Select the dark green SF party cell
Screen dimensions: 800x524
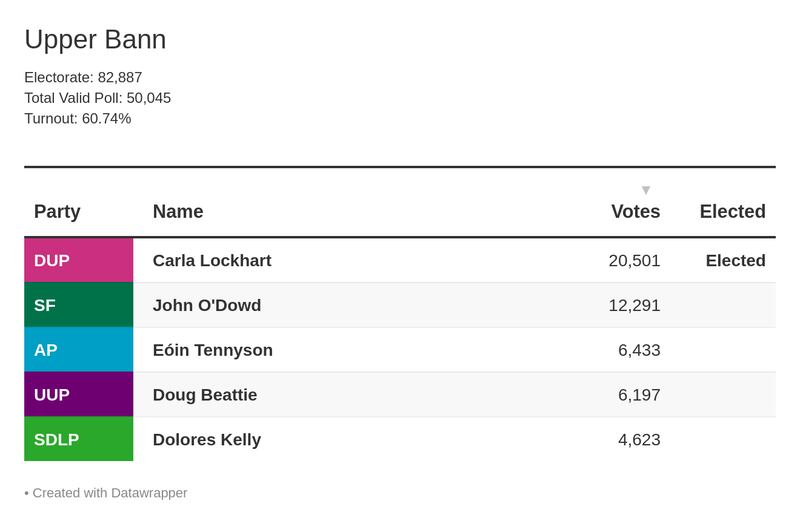point(78,306)
